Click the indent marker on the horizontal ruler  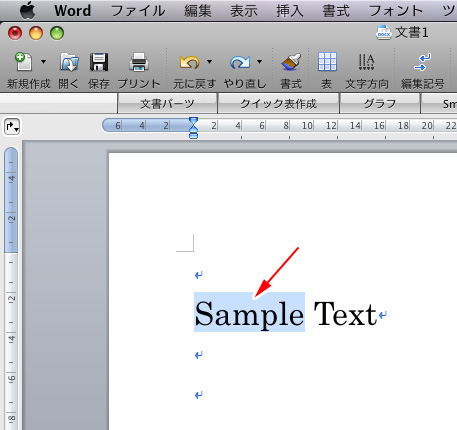[193, 128]
